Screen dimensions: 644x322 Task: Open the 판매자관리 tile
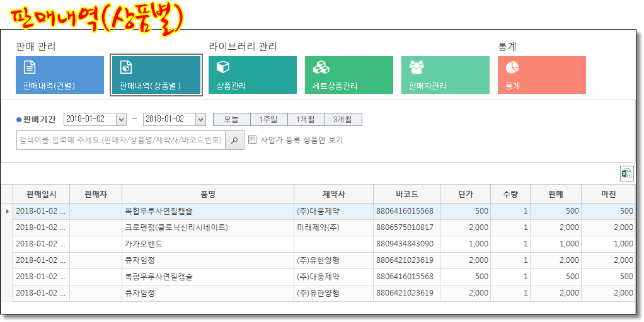(446, 75)
